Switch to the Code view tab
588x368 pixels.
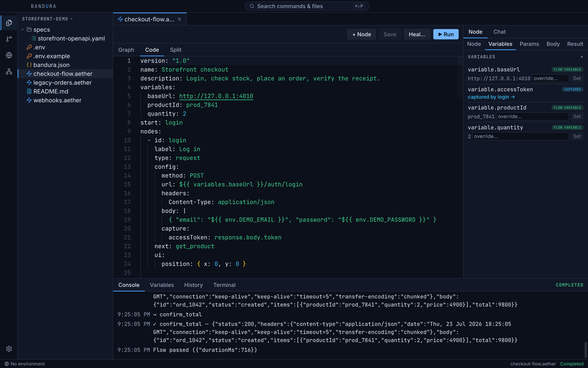tap(152, 50)
